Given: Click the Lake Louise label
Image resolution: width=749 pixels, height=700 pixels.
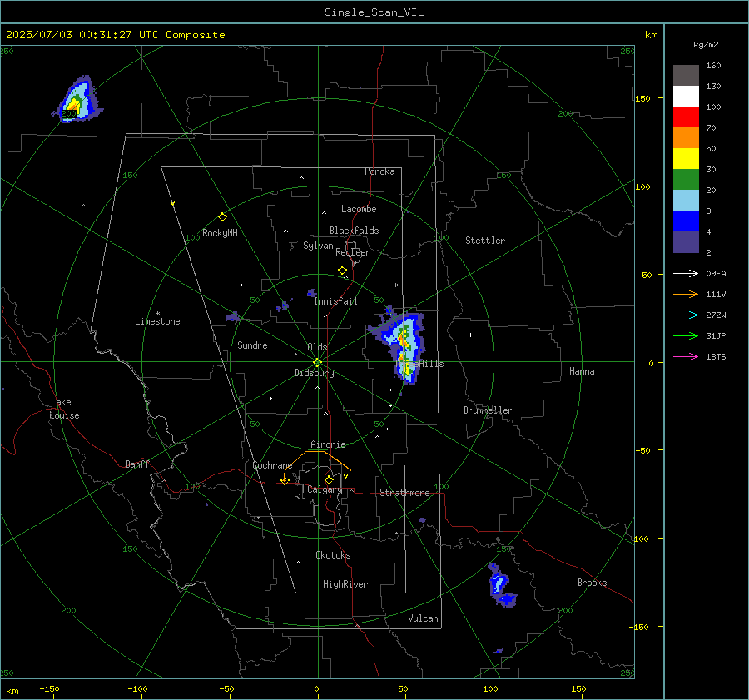Looking at the screenshot, I should [64, 409].
